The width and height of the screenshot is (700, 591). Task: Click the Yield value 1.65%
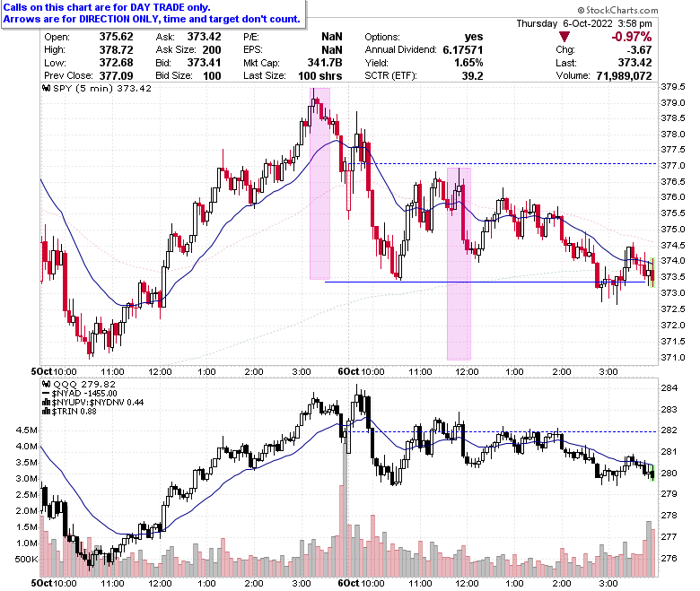(x=468, y=63)
